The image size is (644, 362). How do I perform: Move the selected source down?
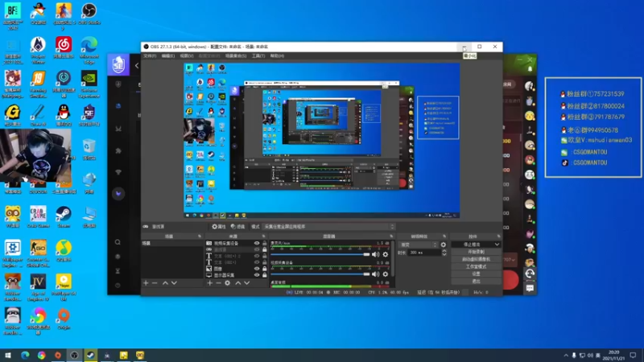[247, 283]
